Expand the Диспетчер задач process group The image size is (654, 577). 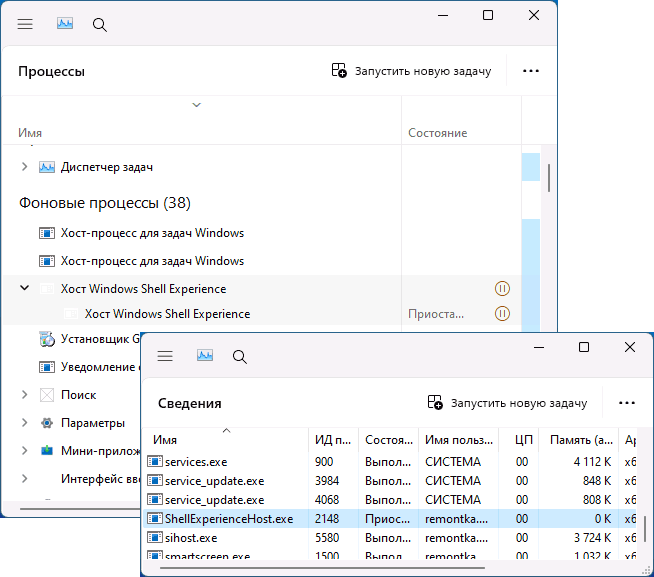click(x=25, y=167)
